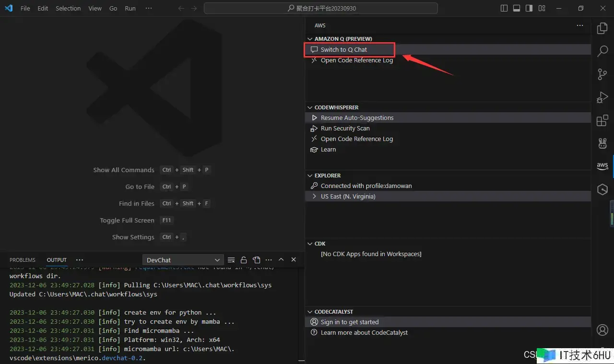
Task: Collapse the CodeCatalyst section
Action: click(x=448, y=312)
